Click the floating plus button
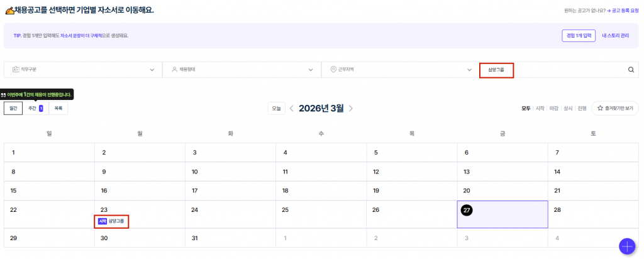This screenshot has width=644, height=259. click(626, 246)
